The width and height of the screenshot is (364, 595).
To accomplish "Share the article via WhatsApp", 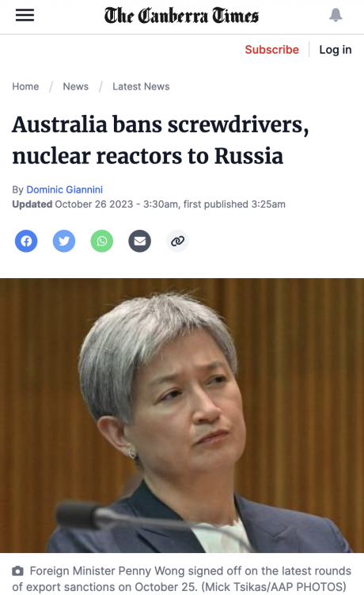I will 102,241.
